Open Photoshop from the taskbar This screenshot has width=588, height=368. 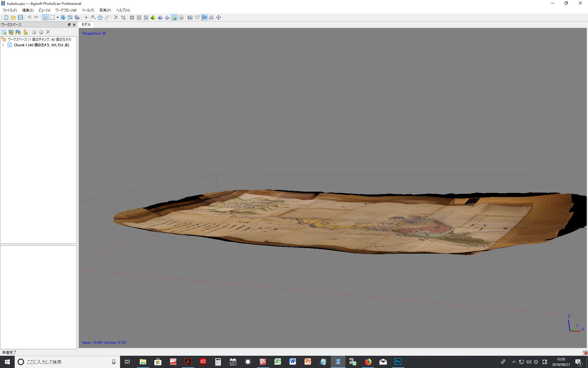tap(398, 362)
